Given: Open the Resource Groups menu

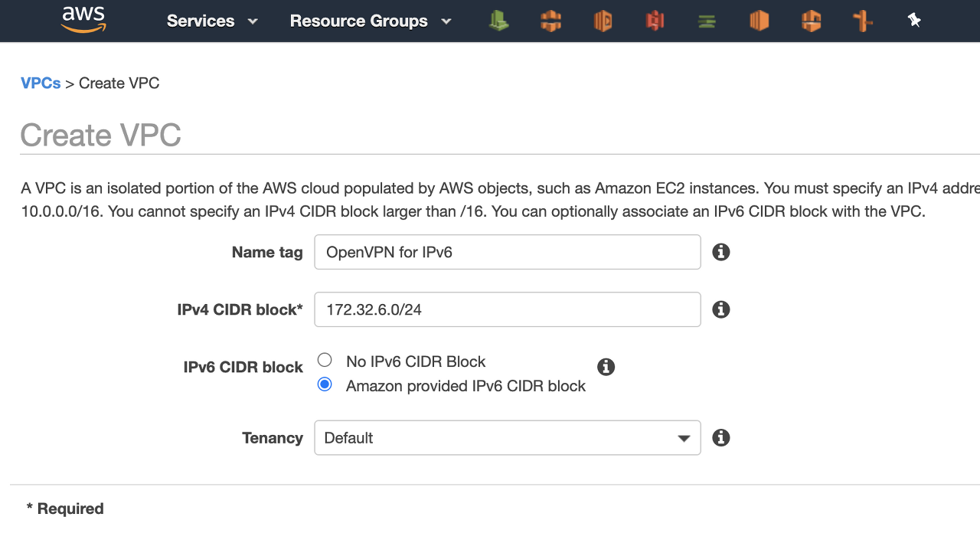Looking at the screenshot, I should click(x=358, y=21).
